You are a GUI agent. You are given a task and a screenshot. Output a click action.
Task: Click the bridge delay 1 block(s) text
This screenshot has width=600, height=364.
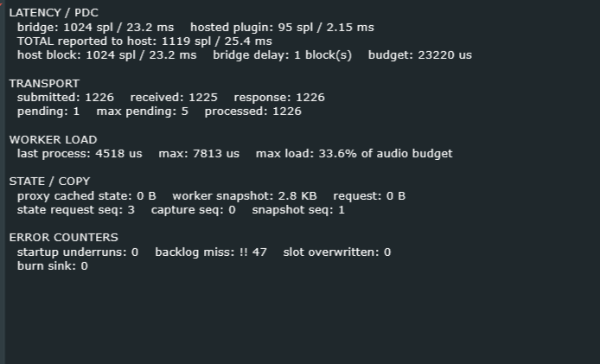pyautogui.click(x=282, y=55)
